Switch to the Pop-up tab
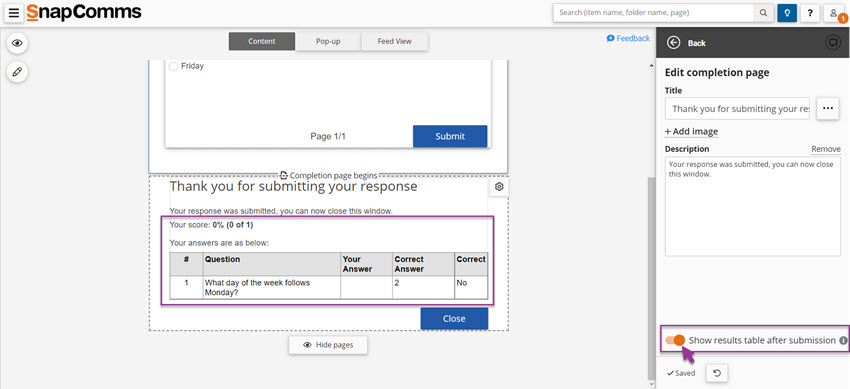 coord(328,41)
